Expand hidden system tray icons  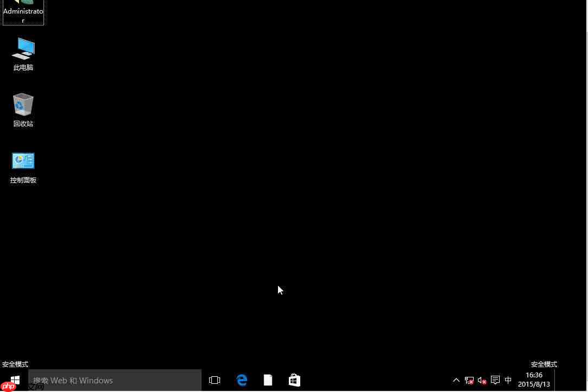click(x=456, y=380)
